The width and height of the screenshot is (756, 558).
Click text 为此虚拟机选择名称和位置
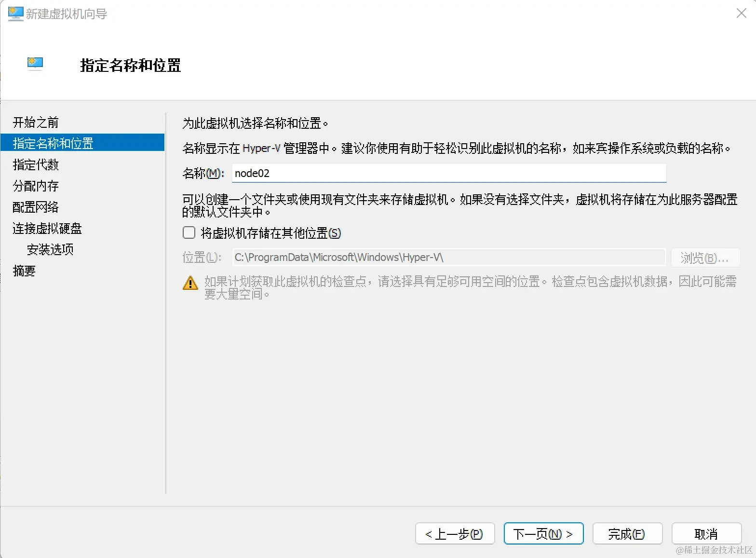255,123
